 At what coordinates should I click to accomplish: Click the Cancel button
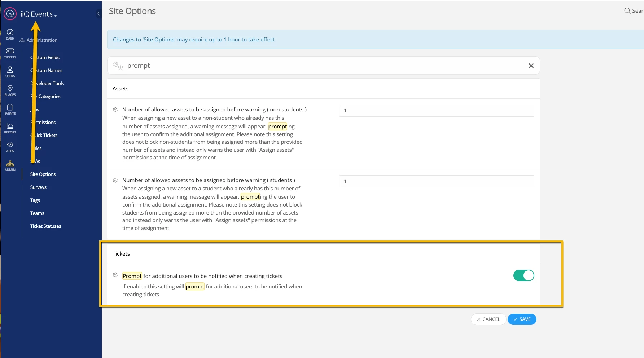coord(489,319)
